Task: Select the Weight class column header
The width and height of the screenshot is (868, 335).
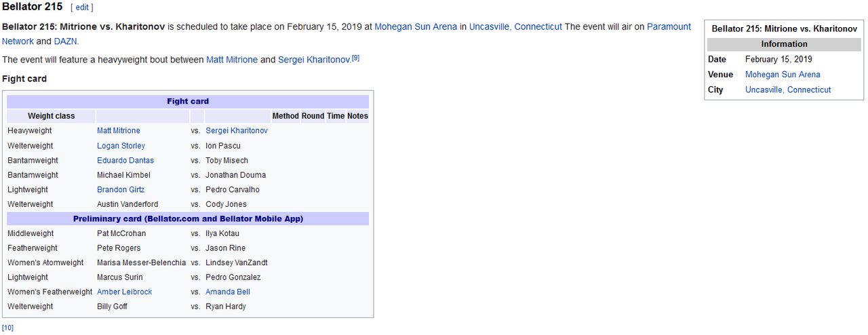Action: click(x=52, y=116)
